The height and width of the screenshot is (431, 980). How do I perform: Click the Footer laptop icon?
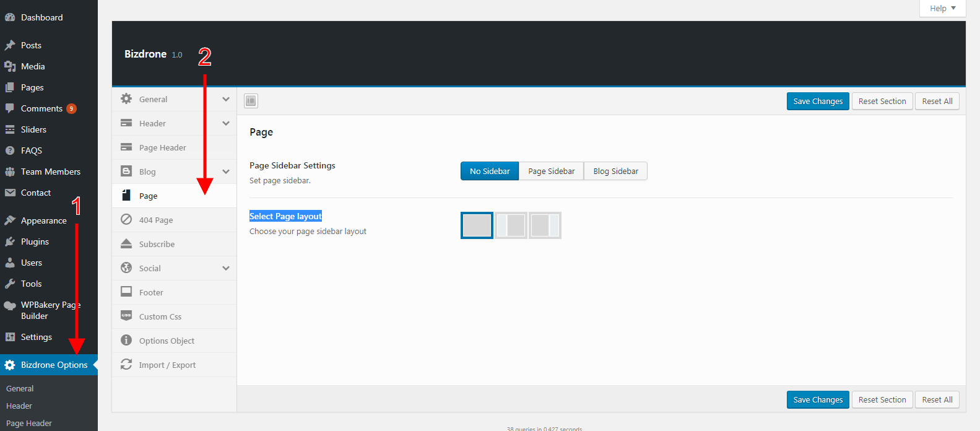[126, 292]
